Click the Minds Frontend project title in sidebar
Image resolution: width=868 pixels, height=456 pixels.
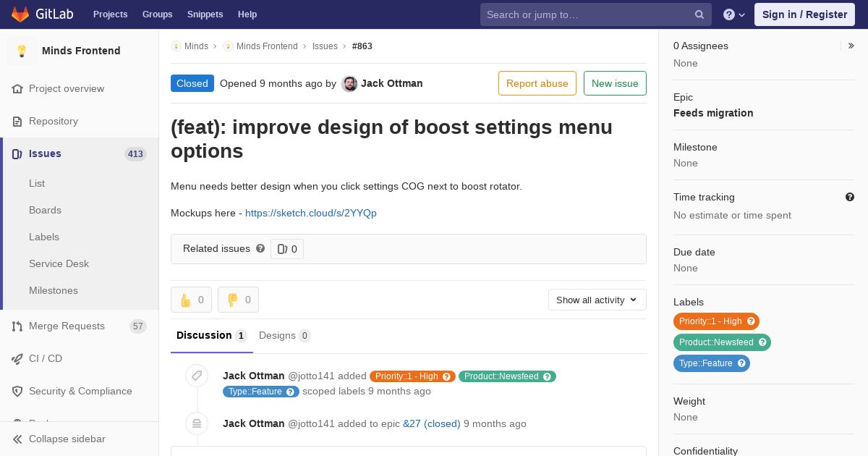[81, 51]
